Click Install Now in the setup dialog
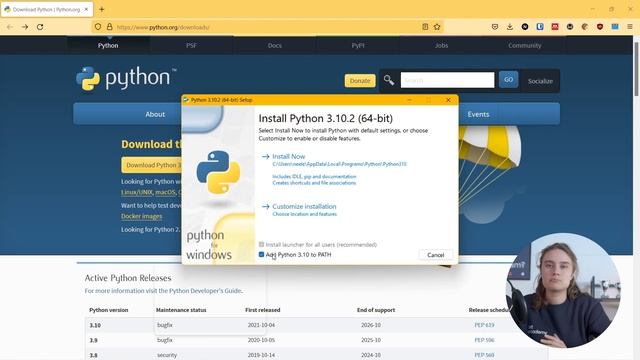Image resolution: width=640 pixels, height=360 pixels. (x=289, y=156)
